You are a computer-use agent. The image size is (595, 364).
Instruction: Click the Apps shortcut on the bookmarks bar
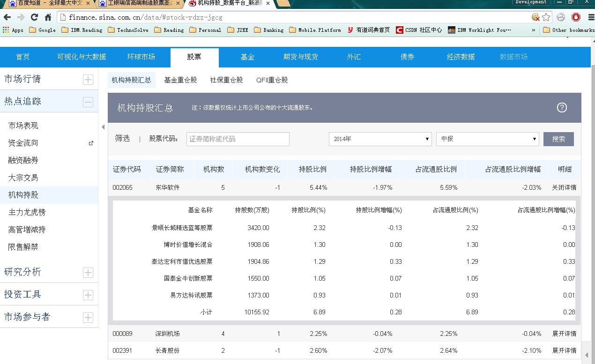[x=12, y=30]
